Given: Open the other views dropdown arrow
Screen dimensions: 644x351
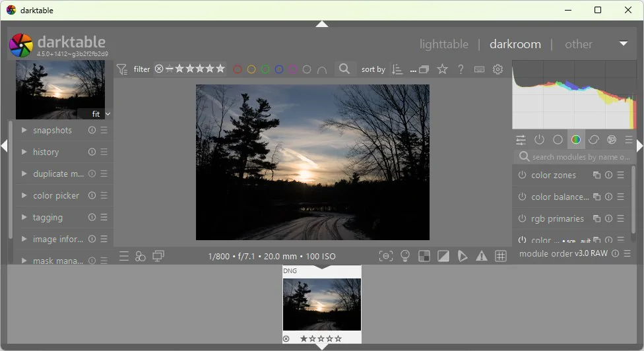Looking at the screenshot, I should [624, 44].
